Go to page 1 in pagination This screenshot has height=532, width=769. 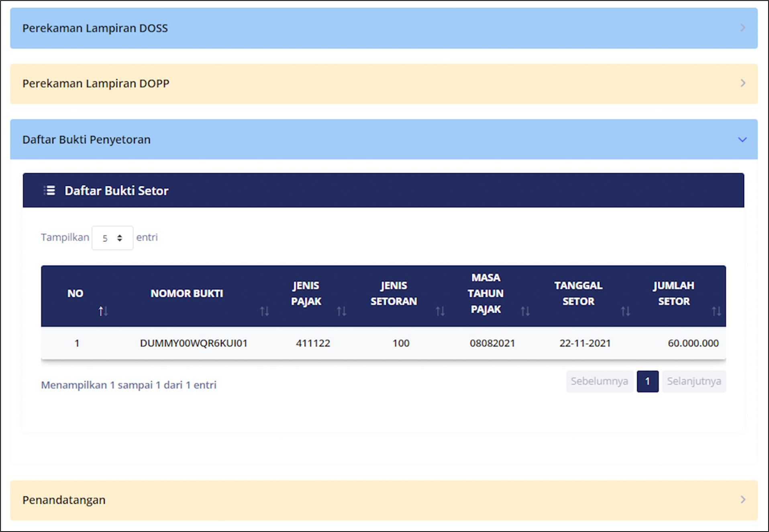(647, 381)
